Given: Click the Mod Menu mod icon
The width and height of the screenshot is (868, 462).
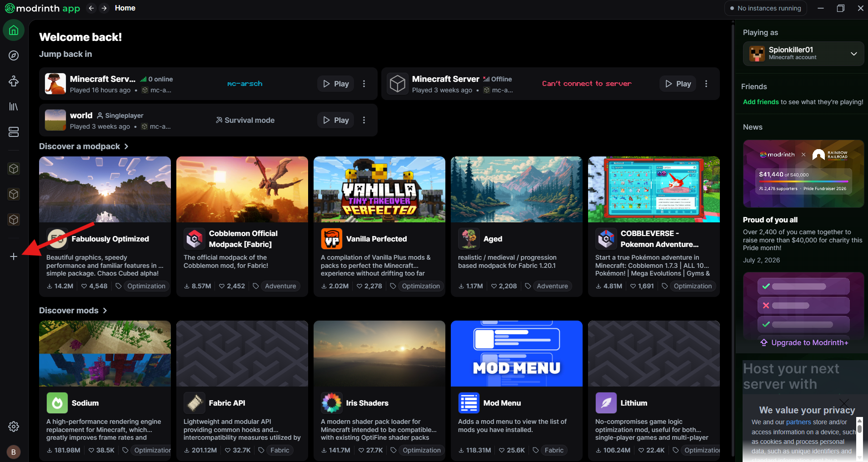Looking at the screenshot, I should click(x=469, y=403).
